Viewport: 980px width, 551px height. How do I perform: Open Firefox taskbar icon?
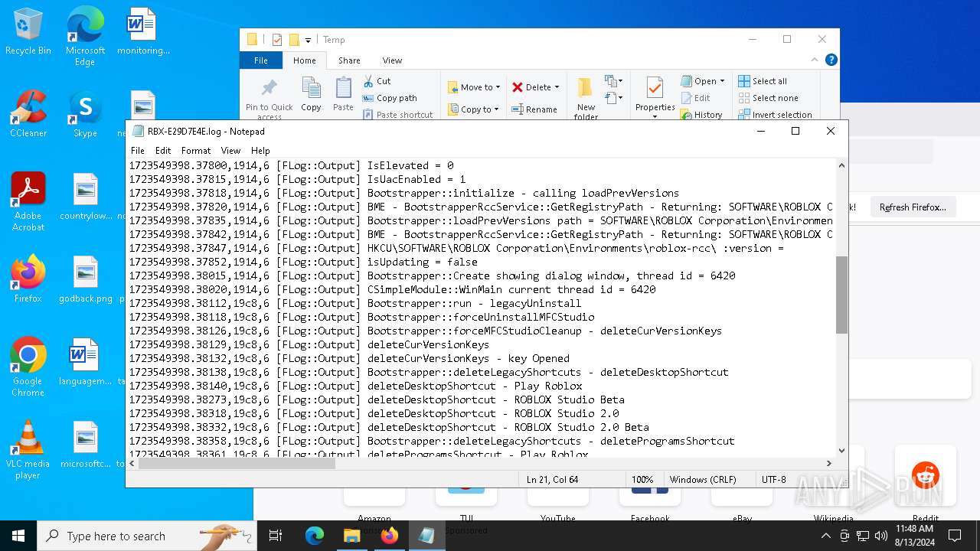click(x=389, y=536)
